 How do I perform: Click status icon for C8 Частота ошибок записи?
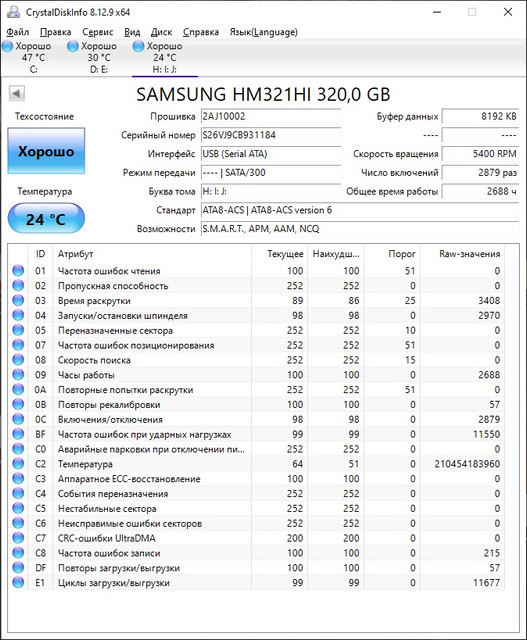(x=18, y=553)
